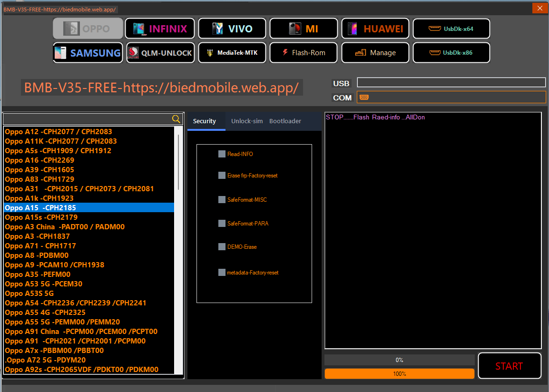
Task: Select the SAMSUNG module
Action: pos(88,52)
